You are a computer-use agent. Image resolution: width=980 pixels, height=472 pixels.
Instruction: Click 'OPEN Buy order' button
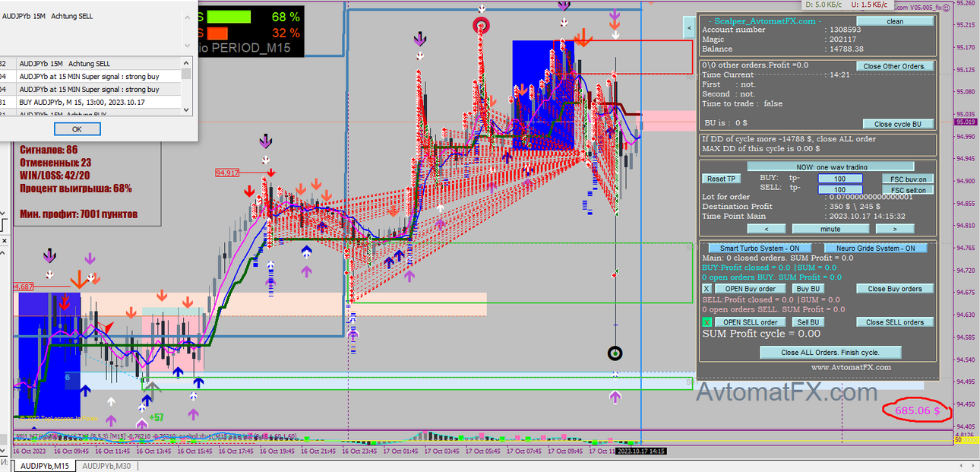pos(750,289)
